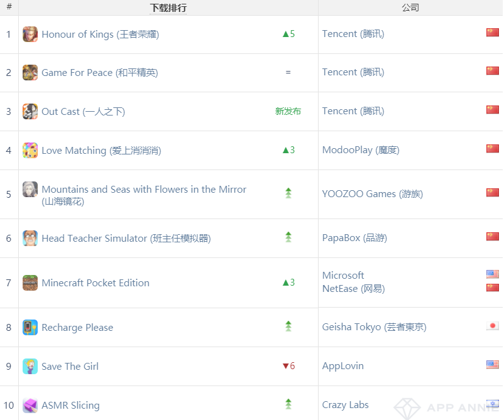Click the Israel flag beside Crazy Labs
This screenshot has width=504, height=420.
493,403
